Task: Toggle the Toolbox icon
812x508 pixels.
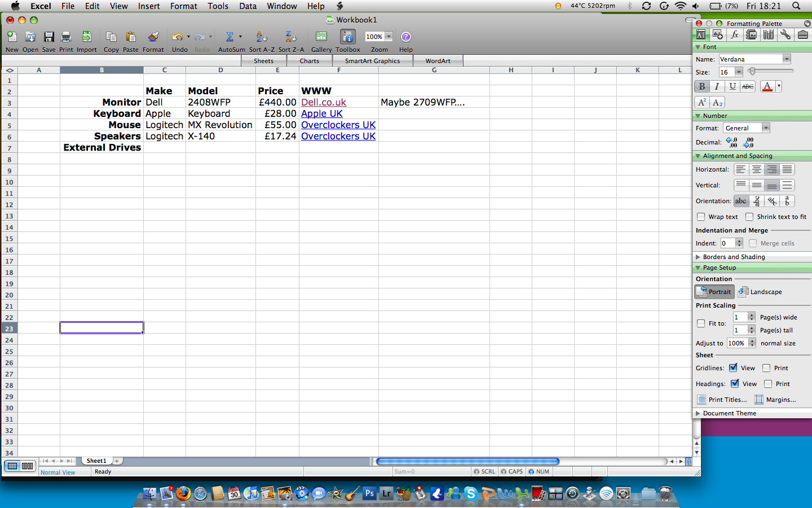Action: point(348,37)
